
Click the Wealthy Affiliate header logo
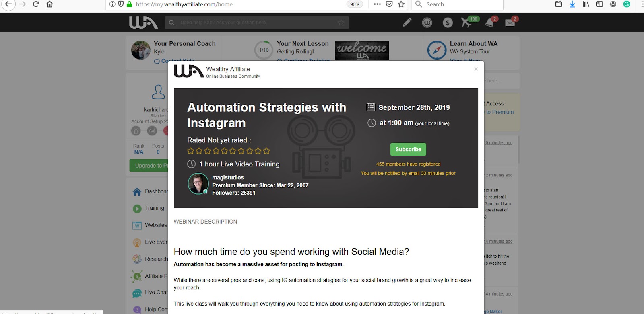tap(143, 23)
